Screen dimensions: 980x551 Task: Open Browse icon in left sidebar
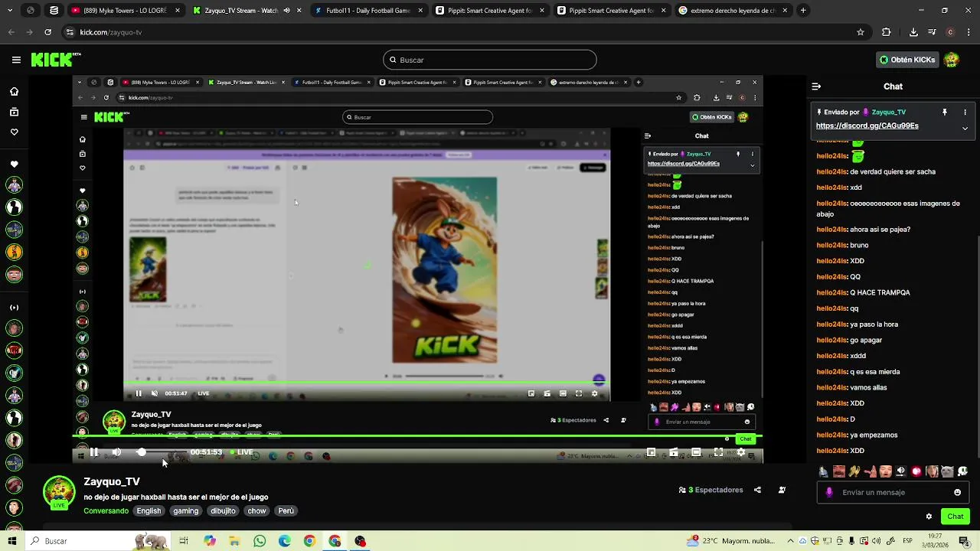(x=14, y=112)
